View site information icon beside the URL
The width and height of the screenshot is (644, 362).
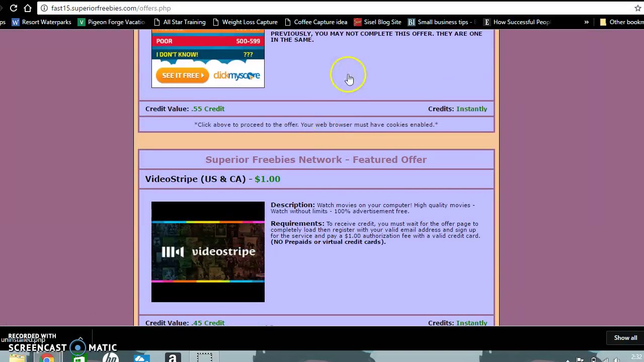pos(44,8)
